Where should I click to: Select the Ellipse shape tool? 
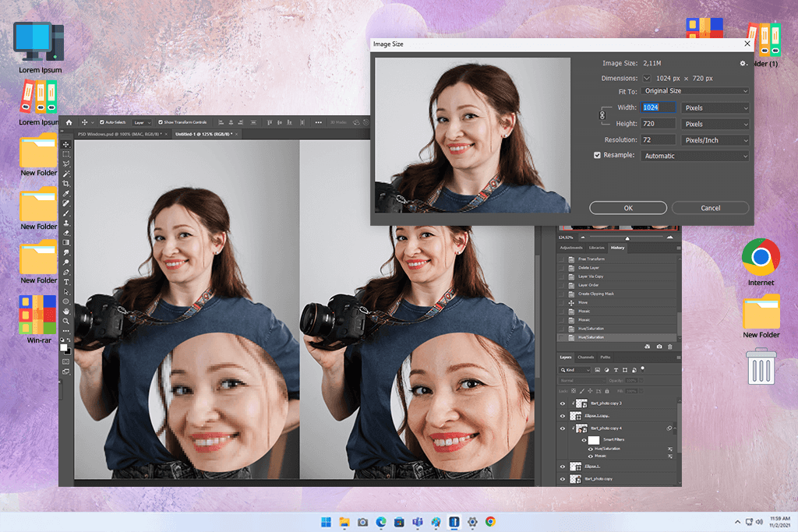65,301
